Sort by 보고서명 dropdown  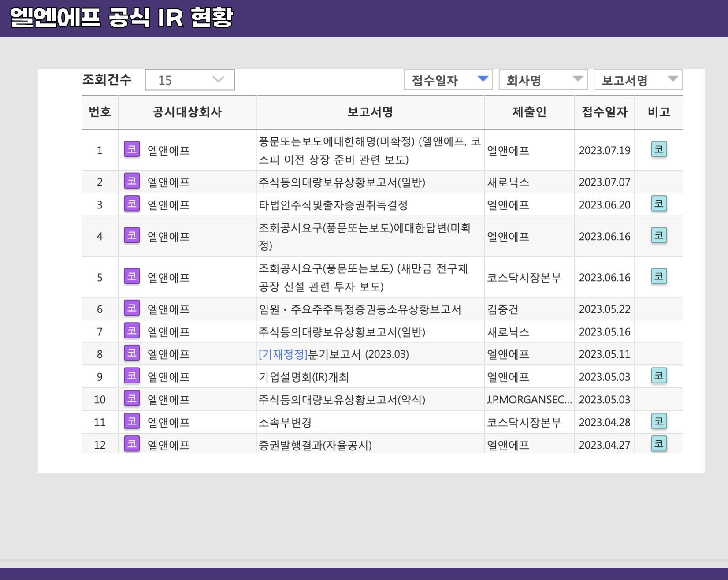638,80
